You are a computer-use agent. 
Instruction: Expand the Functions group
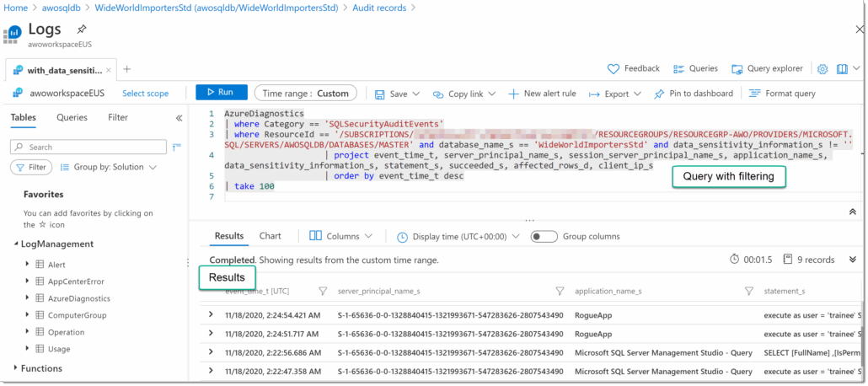coord(15,368)
